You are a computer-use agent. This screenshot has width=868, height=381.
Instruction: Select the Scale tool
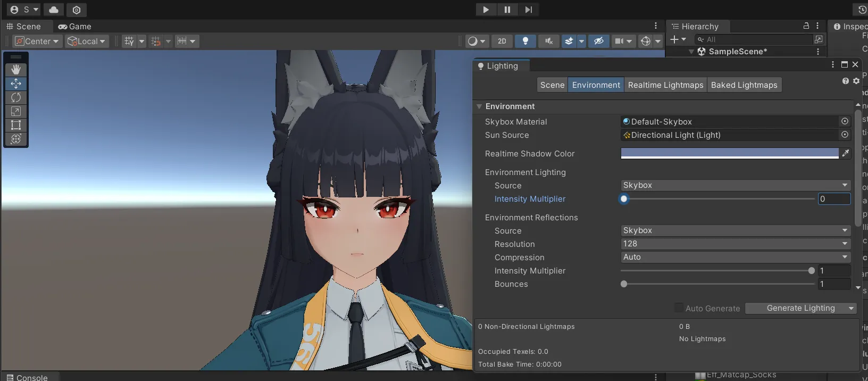click(16, 111)
